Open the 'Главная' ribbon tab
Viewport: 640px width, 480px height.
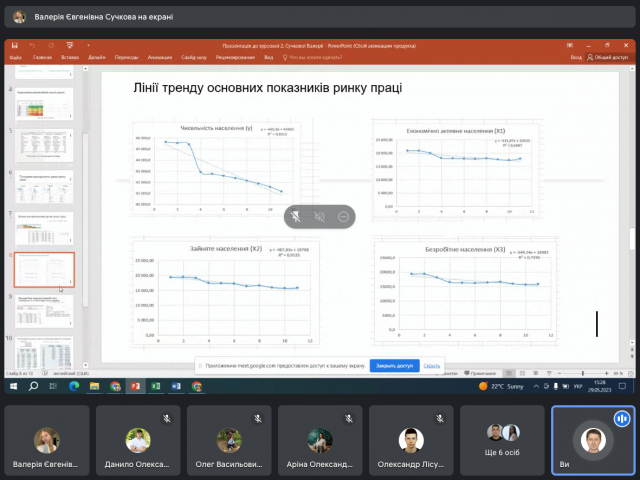(42, 57)
